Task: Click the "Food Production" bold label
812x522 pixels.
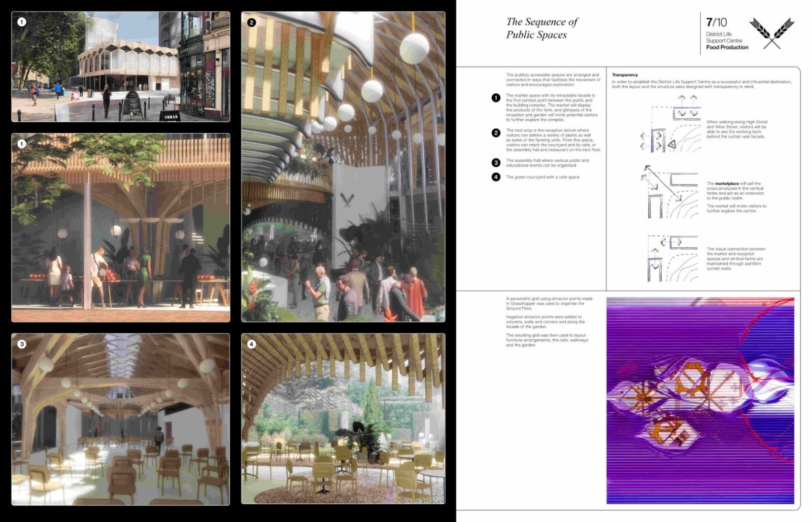Action: [x=727, y=47]
